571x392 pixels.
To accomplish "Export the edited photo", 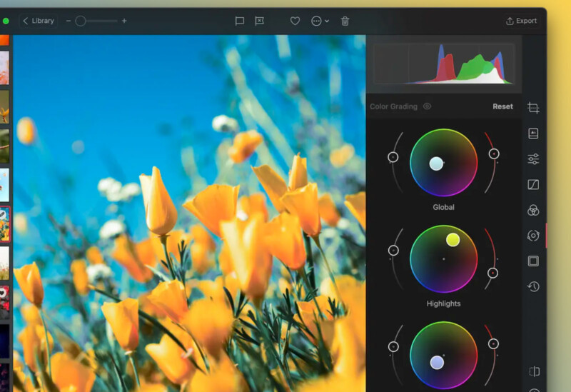I will [522, 21].
